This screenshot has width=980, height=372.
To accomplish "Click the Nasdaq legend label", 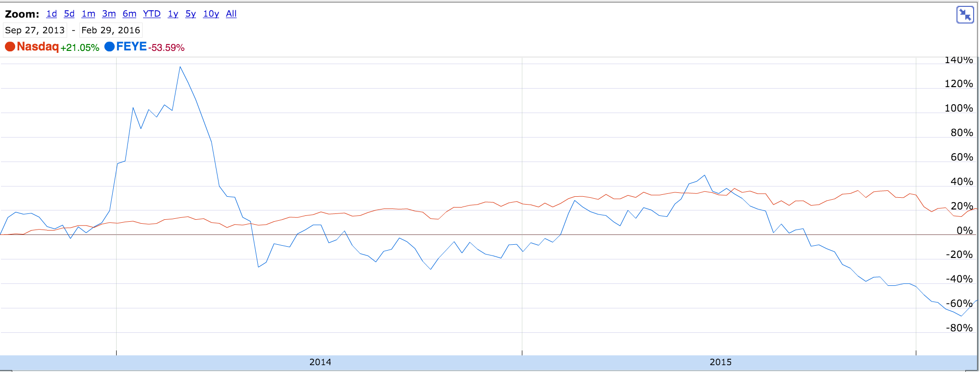I will [38, 46].
